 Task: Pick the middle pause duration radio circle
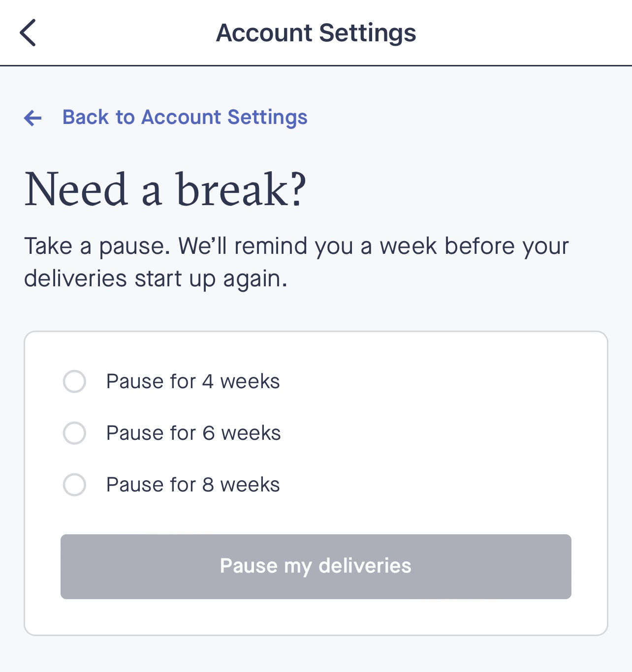coord(74,433)
